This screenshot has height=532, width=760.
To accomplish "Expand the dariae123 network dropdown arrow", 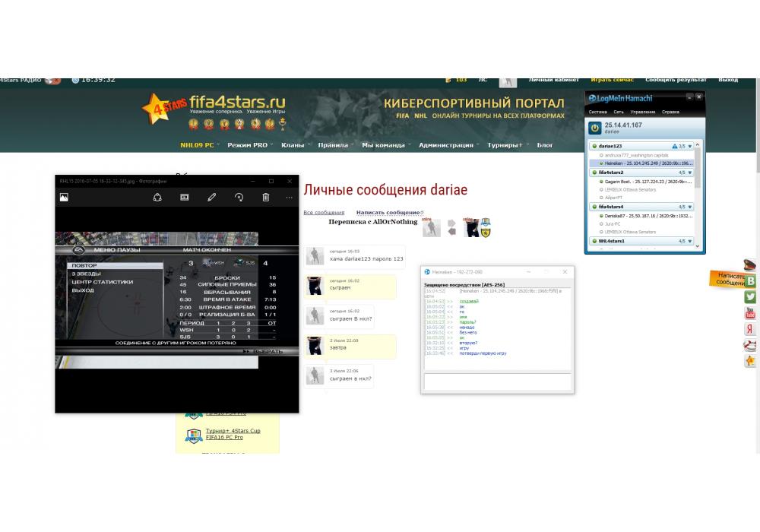I will point(690,145).
